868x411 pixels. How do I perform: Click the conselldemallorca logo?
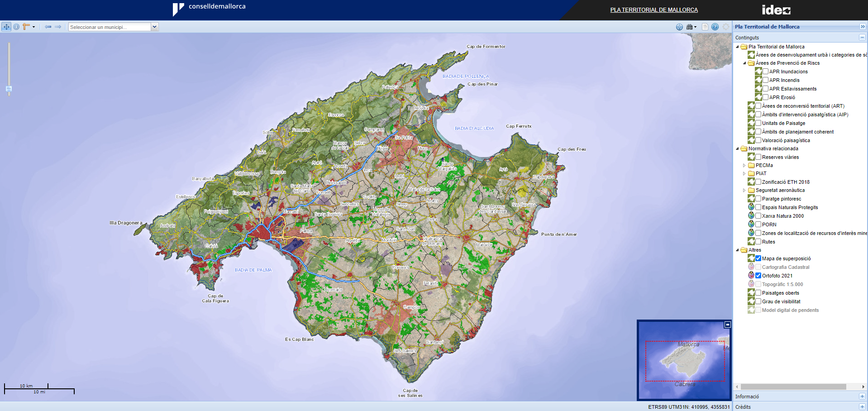tap(209, 9)
